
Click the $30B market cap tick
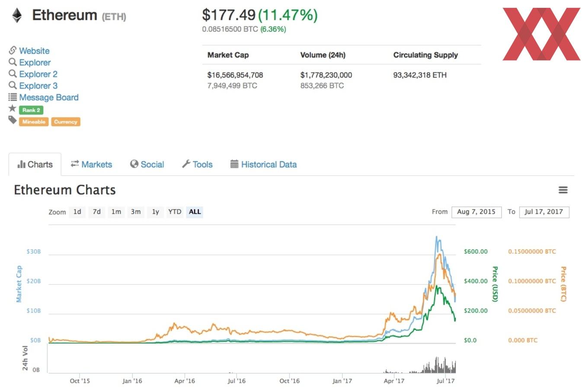click(34, 252)
